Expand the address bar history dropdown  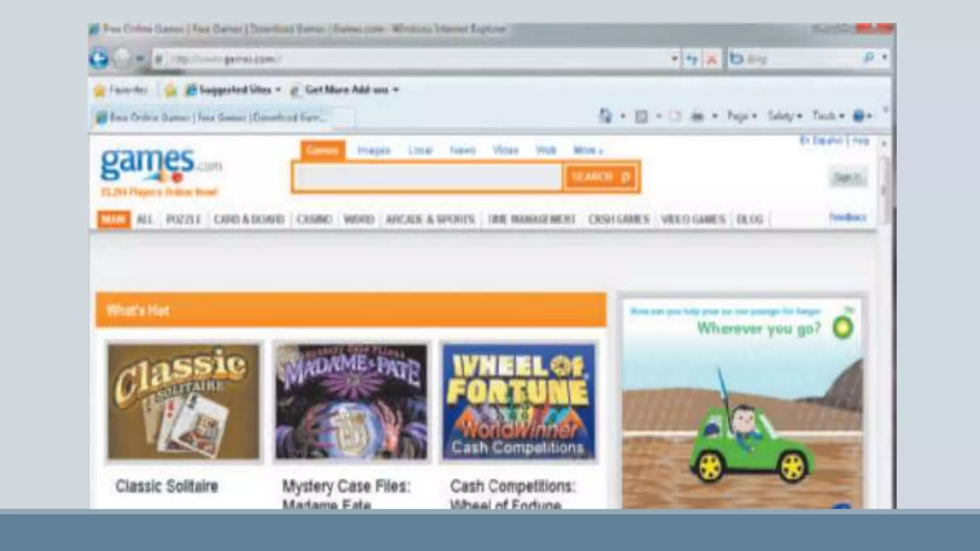[675, 58]
